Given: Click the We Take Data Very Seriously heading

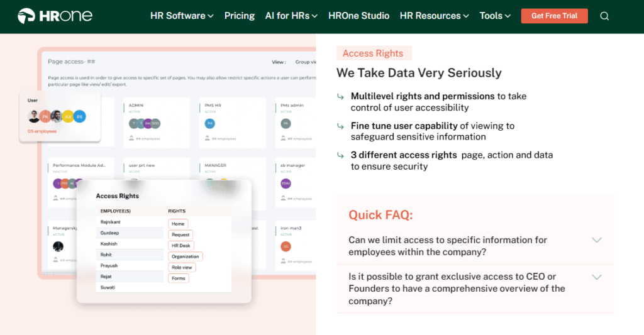Looking at the screenshot, I should (x=419, y=73).
